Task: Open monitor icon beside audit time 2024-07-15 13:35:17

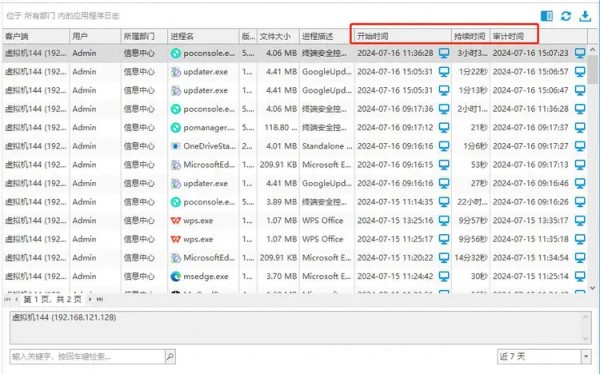Action: point(580,220)
